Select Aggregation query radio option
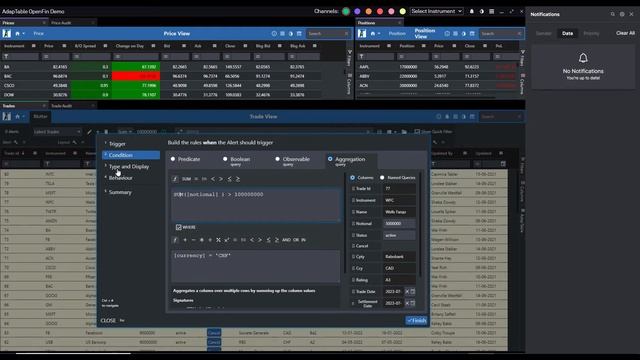The image size is (640, 360). pos(330,159)
